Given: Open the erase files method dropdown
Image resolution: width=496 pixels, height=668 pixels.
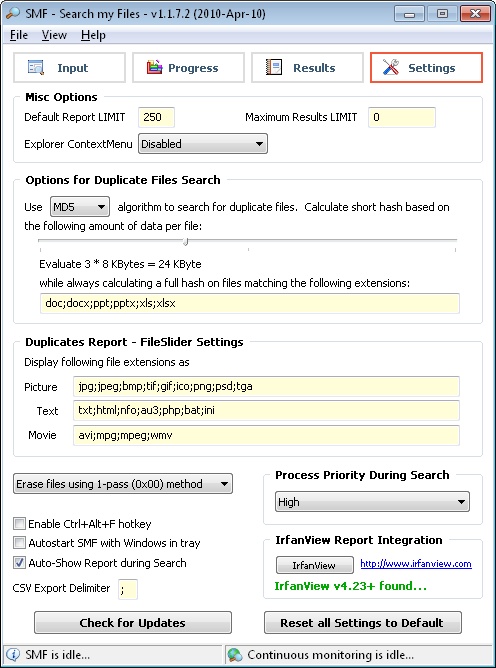Looking at the screenshot, I should tap(123, 484).
